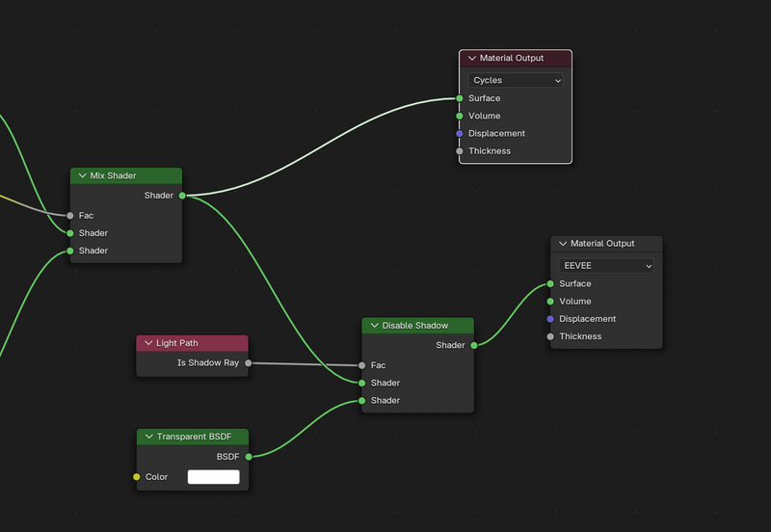This screenshot has height=532, width=771.
Task: Click Disable Shadow first Shader input socket
Action: [362, 383]
